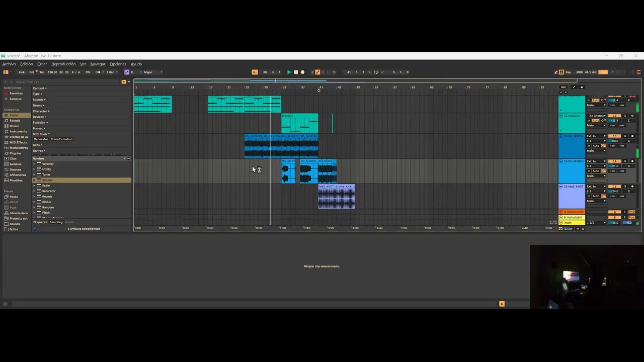Viewport: 644px width, 362px height.
Task: Toggle Link sync button
Action: (22, 72)
